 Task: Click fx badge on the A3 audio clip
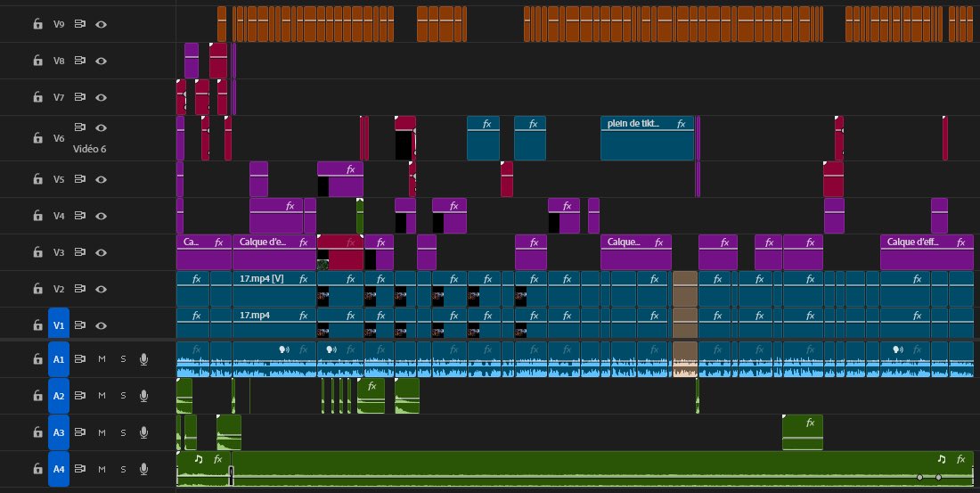[x=810, y=423]
